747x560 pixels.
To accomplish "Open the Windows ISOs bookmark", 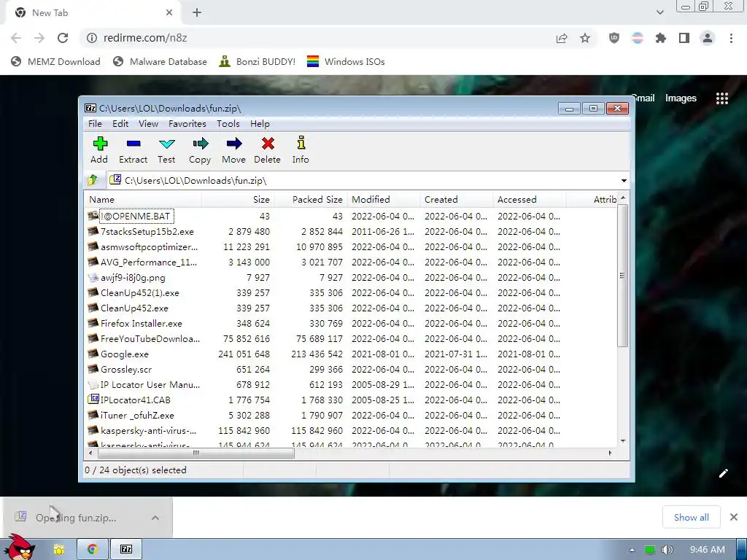I will [x=346, y=61].
